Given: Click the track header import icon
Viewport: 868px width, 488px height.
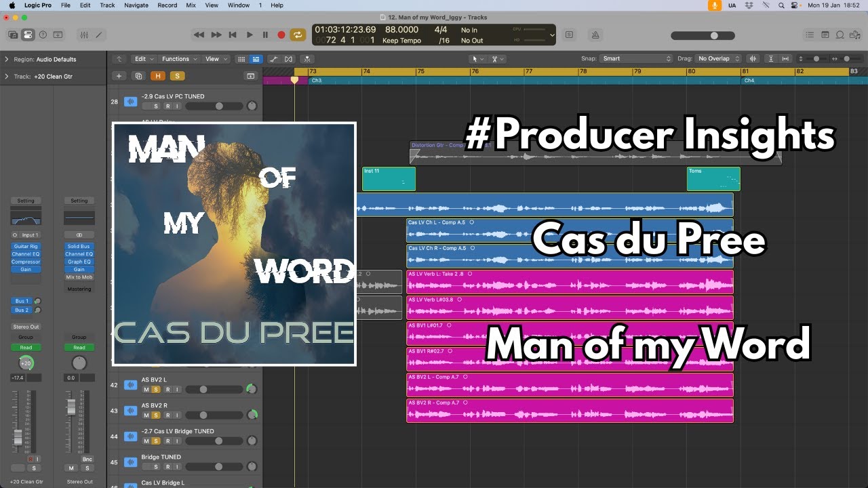Looking at the screenshot, I should pyautogui.click(x=250, y=77).
